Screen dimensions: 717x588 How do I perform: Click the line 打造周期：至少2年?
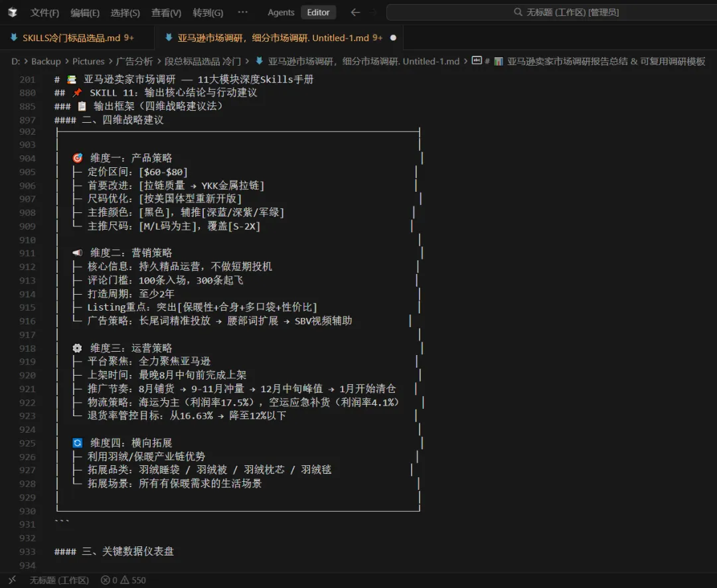point(131,293)
